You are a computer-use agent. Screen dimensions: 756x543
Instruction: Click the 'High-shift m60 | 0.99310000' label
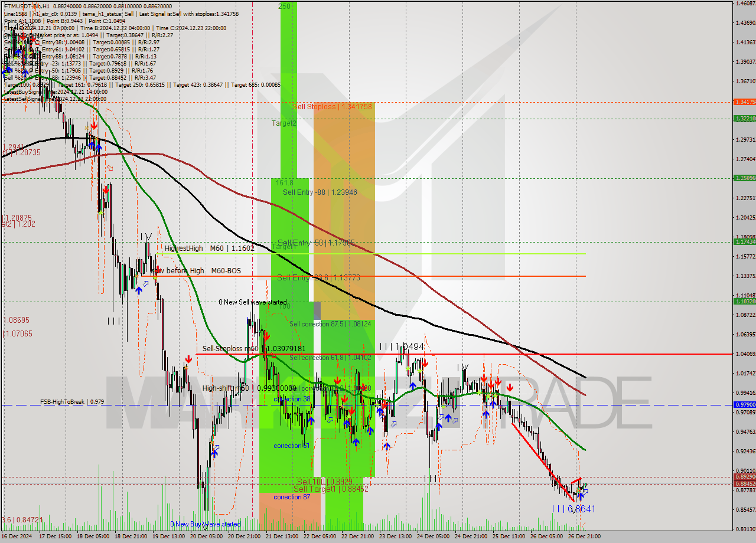point(249,388)
